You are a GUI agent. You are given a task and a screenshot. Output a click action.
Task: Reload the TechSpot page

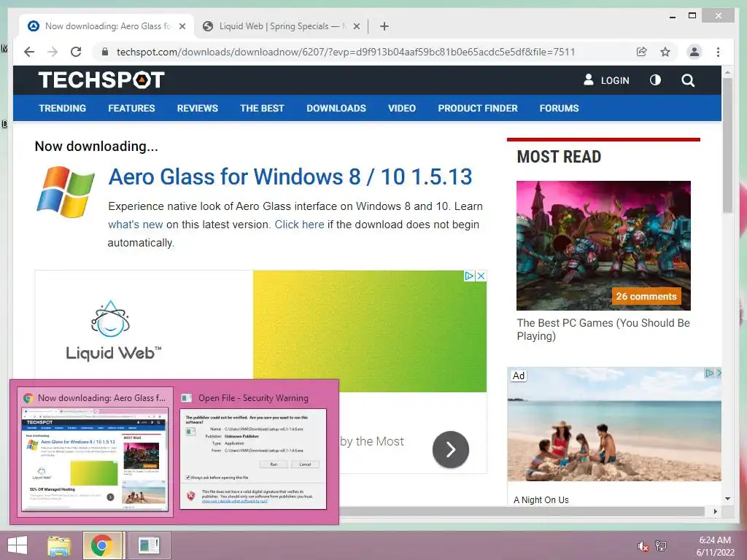76,52
